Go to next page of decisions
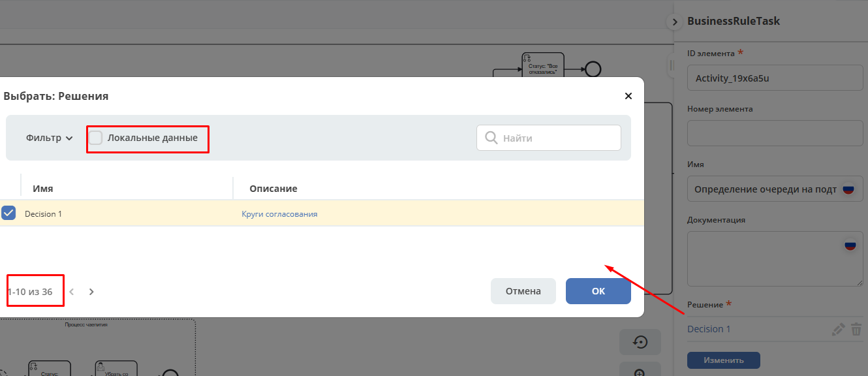This screenshot has height=376, width=868. click(x=91, y=292)
